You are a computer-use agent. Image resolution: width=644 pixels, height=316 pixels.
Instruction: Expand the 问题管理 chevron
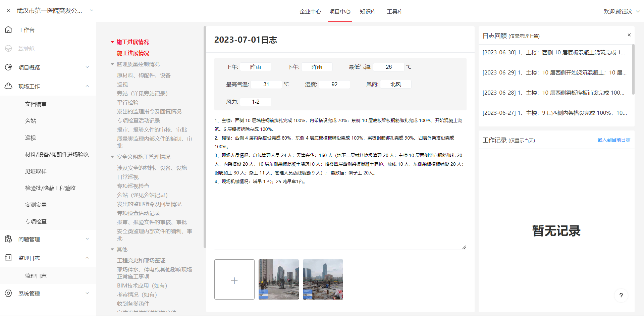point(87,239)
